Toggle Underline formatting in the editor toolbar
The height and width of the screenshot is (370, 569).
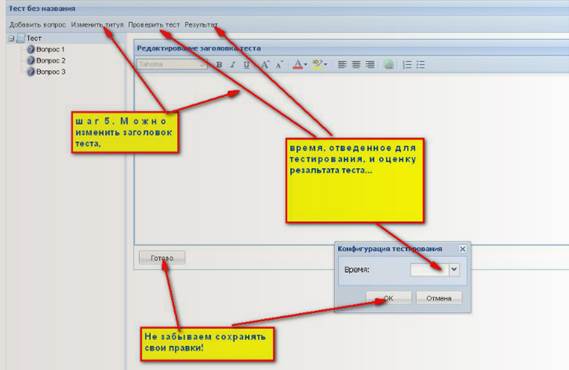click(x=246, y=65)
